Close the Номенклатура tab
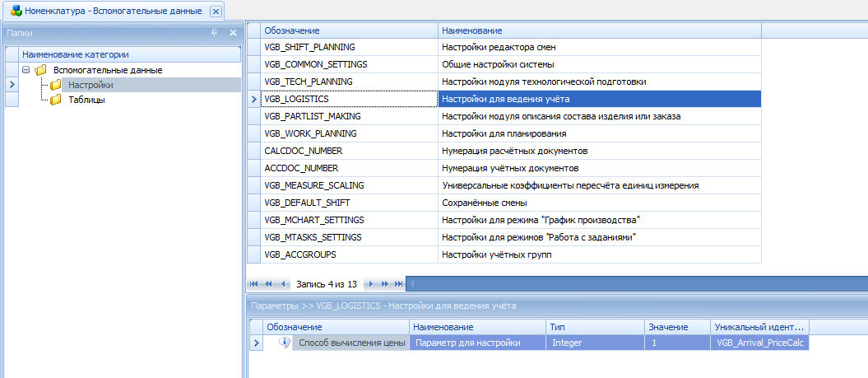 pos(216,12)
